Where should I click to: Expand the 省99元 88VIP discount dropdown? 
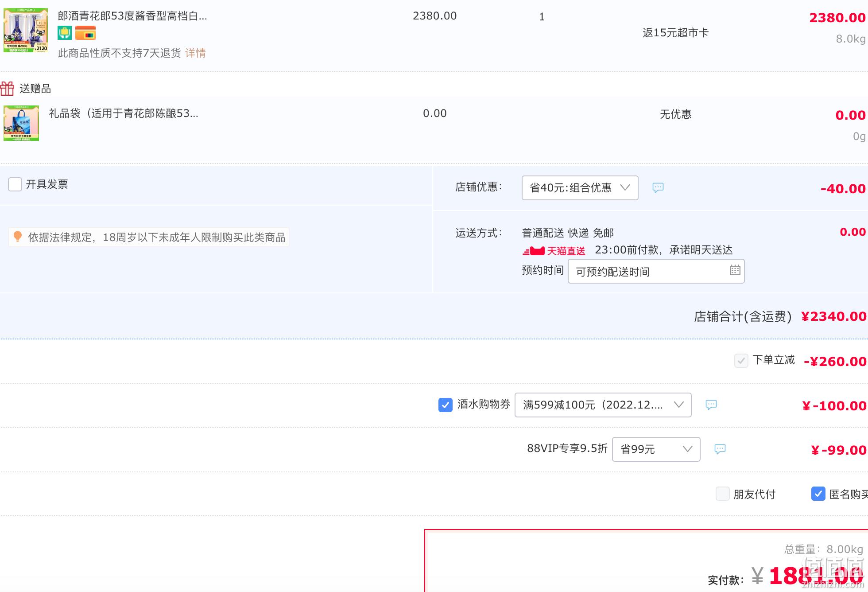pos(656,449)
